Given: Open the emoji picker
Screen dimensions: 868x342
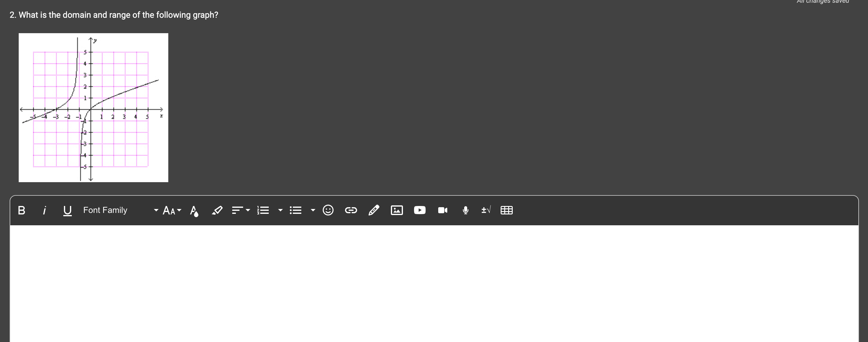Looking at the screenshot, I should 328,210.
